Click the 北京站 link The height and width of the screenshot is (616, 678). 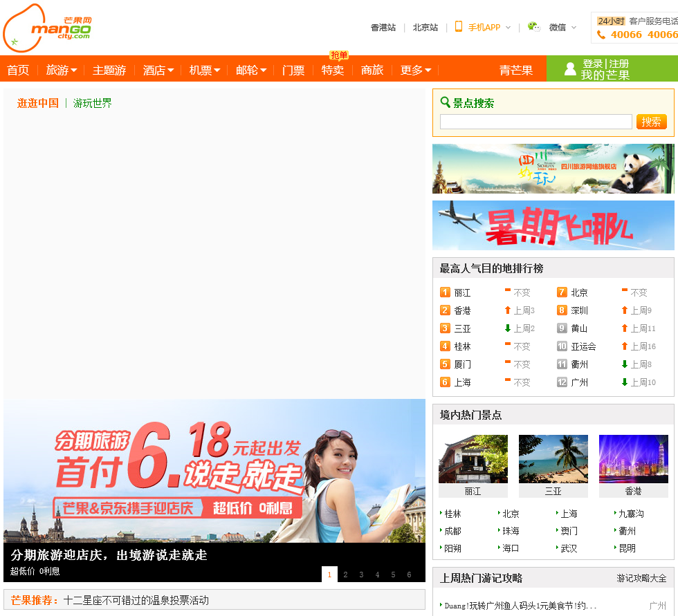[425, 28]
